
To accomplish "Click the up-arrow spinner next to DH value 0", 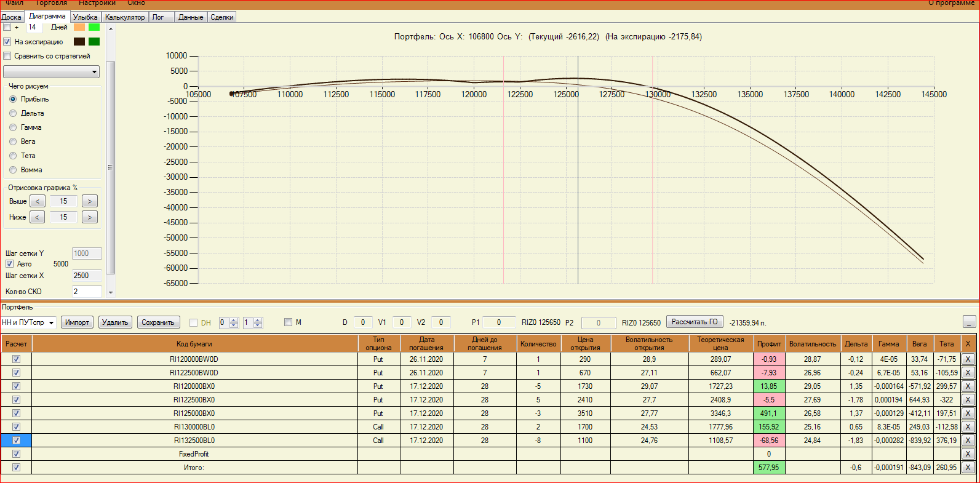I will pos(234,319).
